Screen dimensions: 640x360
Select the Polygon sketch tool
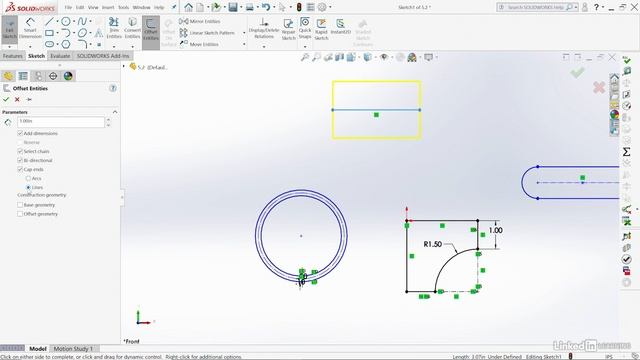click(x=66, y=44)
